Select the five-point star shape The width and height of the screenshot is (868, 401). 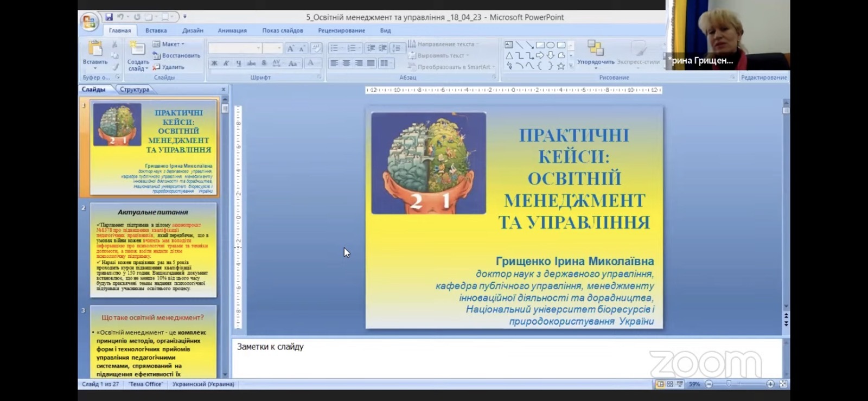(561, 66)
